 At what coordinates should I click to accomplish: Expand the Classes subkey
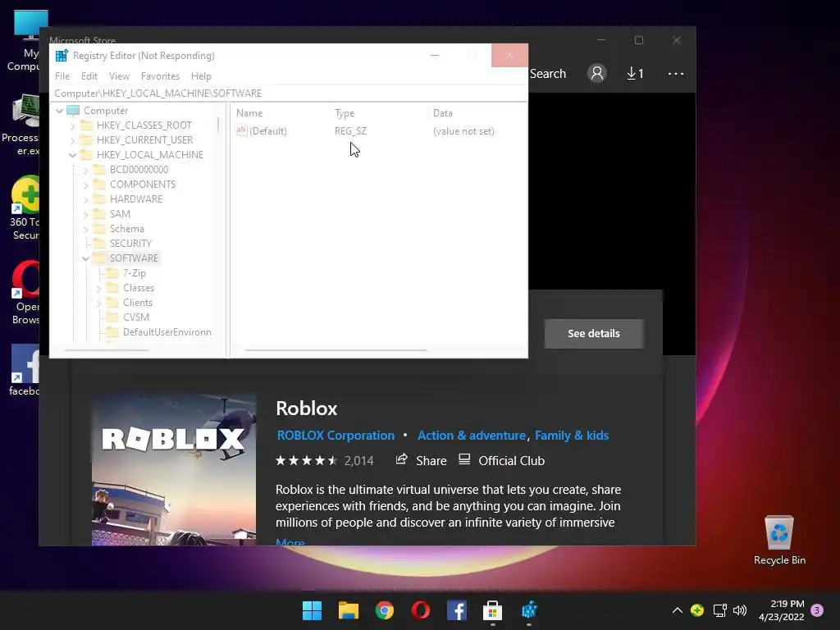click(99, 288)
